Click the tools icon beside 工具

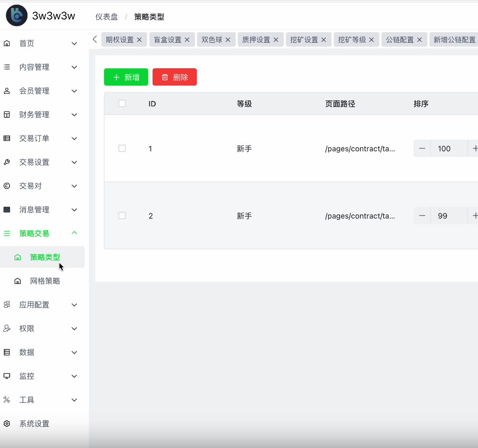pyautogui.click(x=7, y=400)
